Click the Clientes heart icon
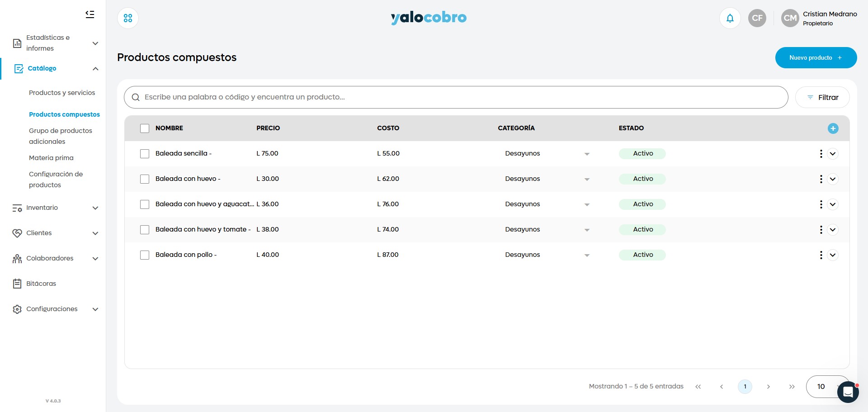This screenshot has height=412, width=868. tap(17, 233)
